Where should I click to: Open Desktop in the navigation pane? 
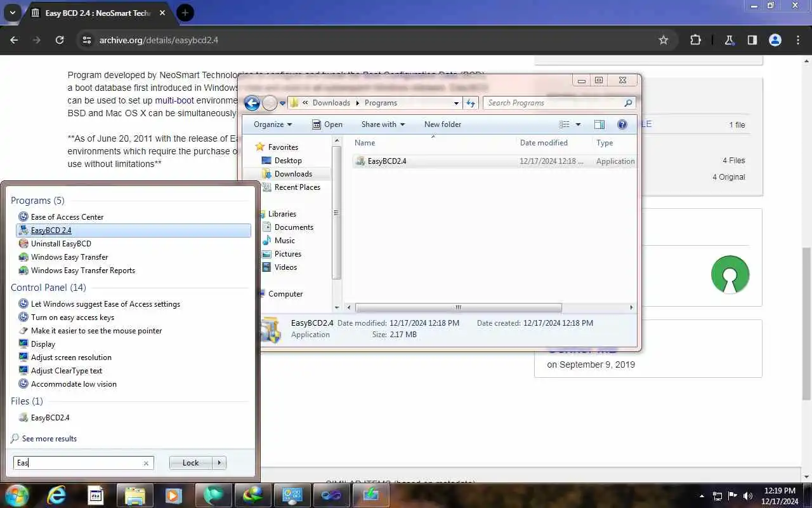tap(288, 161)
